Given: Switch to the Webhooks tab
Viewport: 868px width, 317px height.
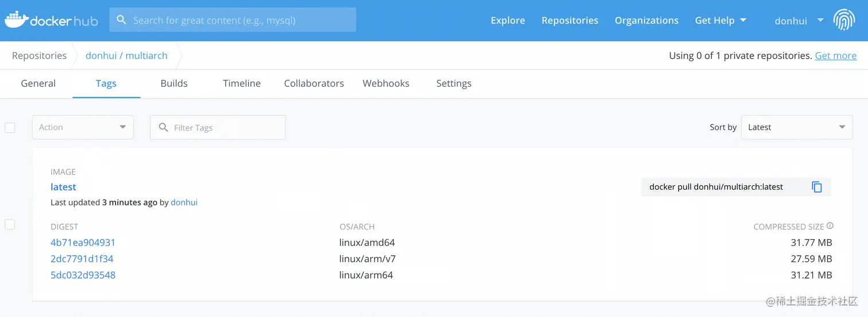Looking at the screenshot, I should [386, 83].
